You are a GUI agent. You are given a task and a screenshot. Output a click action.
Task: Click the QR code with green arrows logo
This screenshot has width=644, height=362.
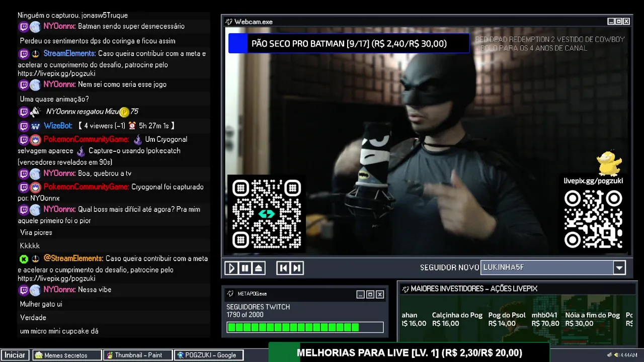(x=267, y=214)
